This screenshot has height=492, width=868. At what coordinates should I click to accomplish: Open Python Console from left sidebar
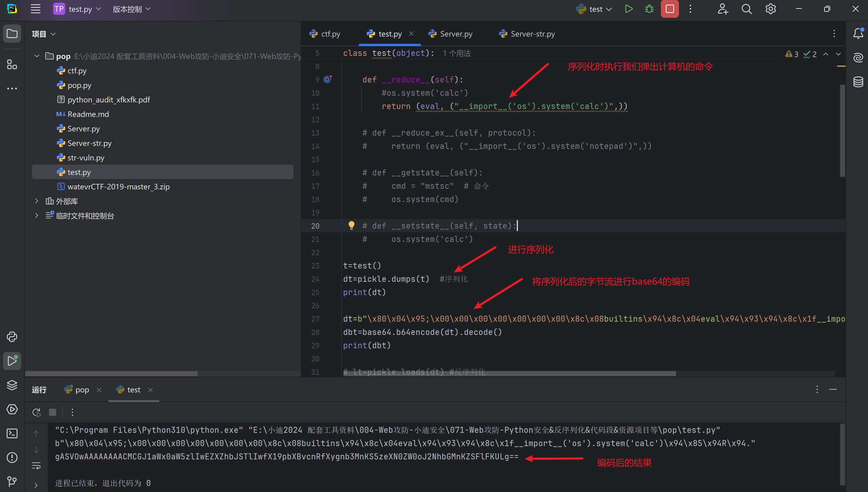(x=12, y=336)
